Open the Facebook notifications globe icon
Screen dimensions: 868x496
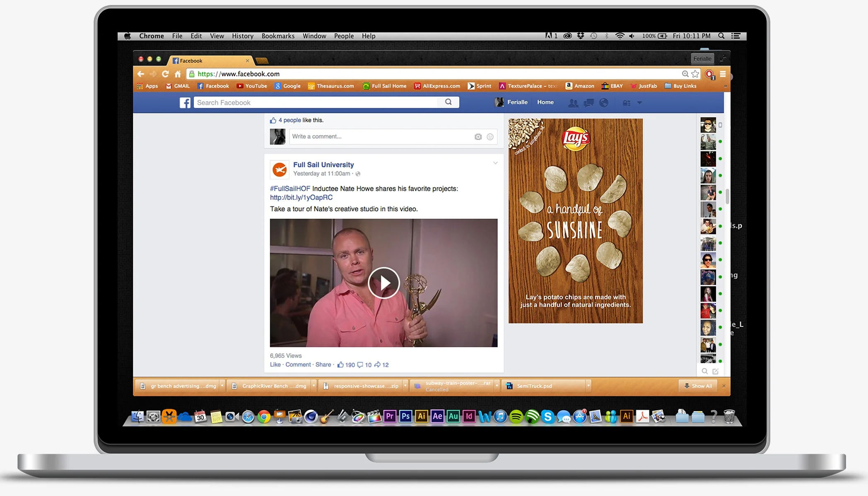(604, 103)
